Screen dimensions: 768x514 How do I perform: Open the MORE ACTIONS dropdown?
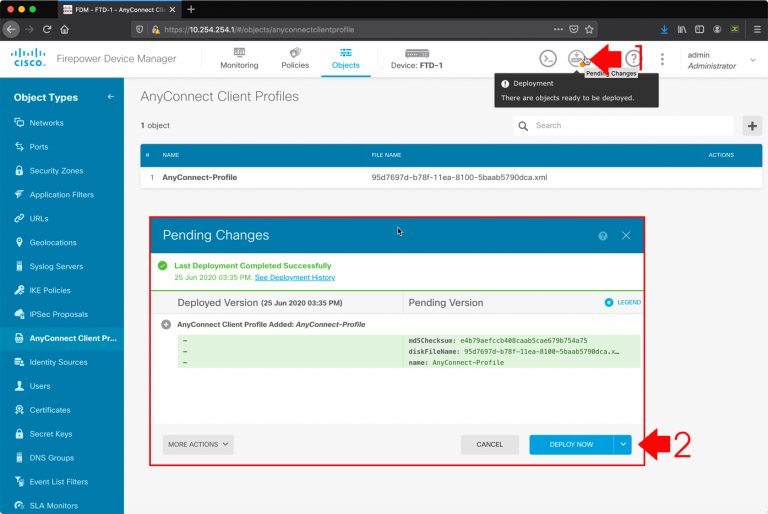point(198,444)
